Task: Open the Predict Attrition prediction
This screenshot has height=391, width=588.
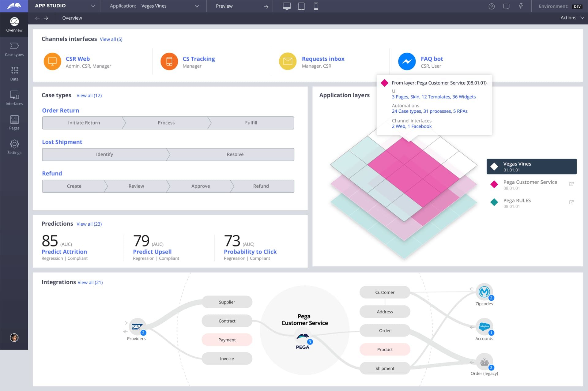Action: tap(64, 252)
